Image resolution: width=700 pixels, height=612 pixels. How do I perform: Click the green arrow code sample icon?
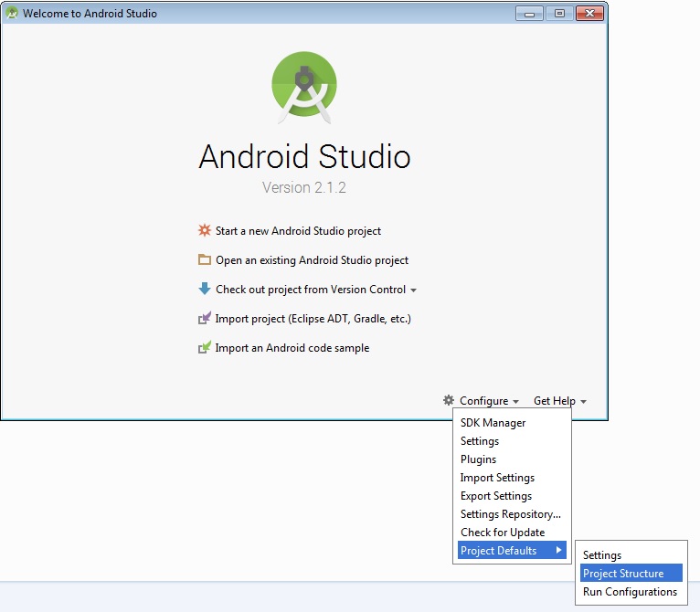tap(205, 347)
